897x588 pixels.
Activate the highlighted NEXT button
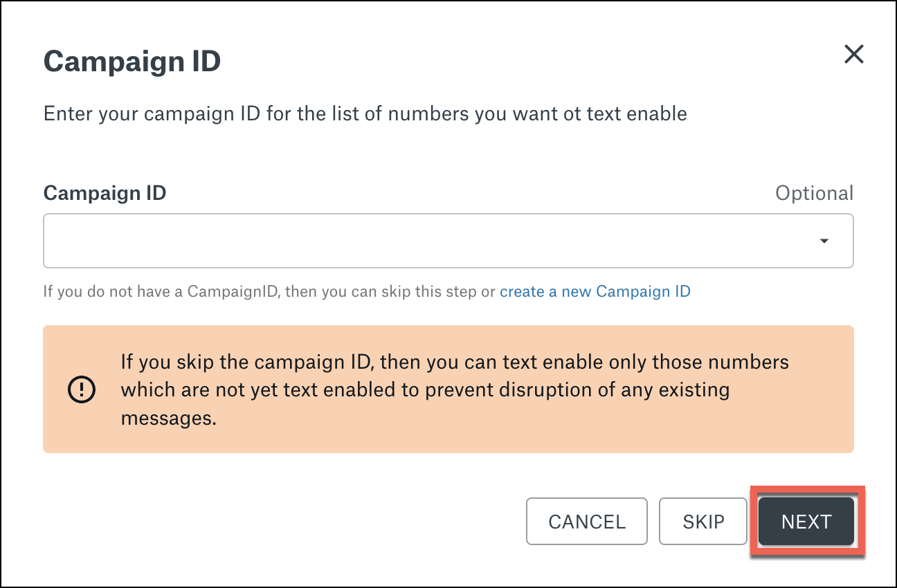[x=806, y=522]
